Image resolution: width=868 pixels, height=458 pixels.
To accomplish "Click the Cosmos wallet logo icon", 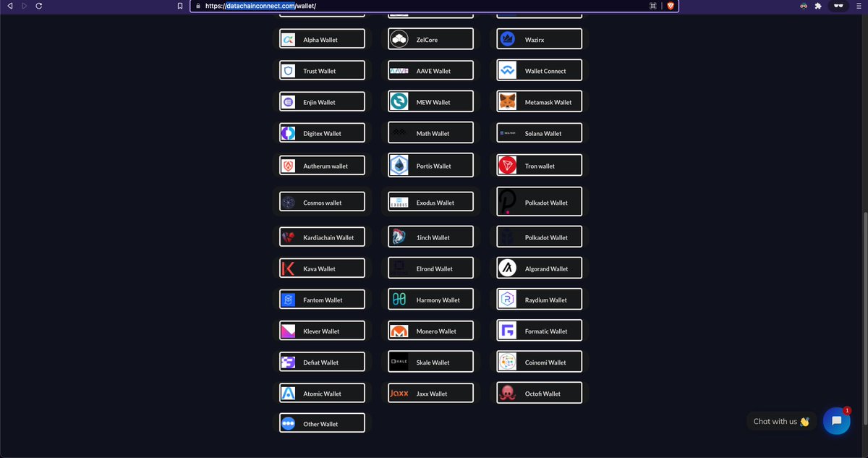I will click(x=288, y=203).
